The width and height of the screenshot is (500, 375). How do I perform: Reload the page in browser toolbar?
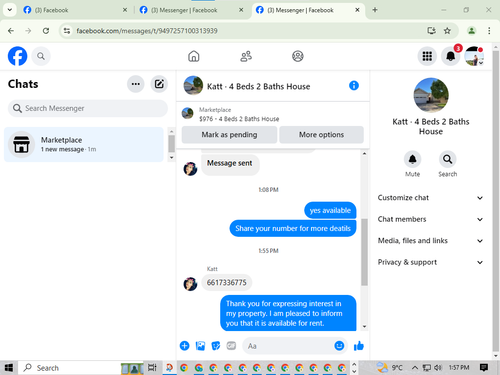click(x=46, y=31)
